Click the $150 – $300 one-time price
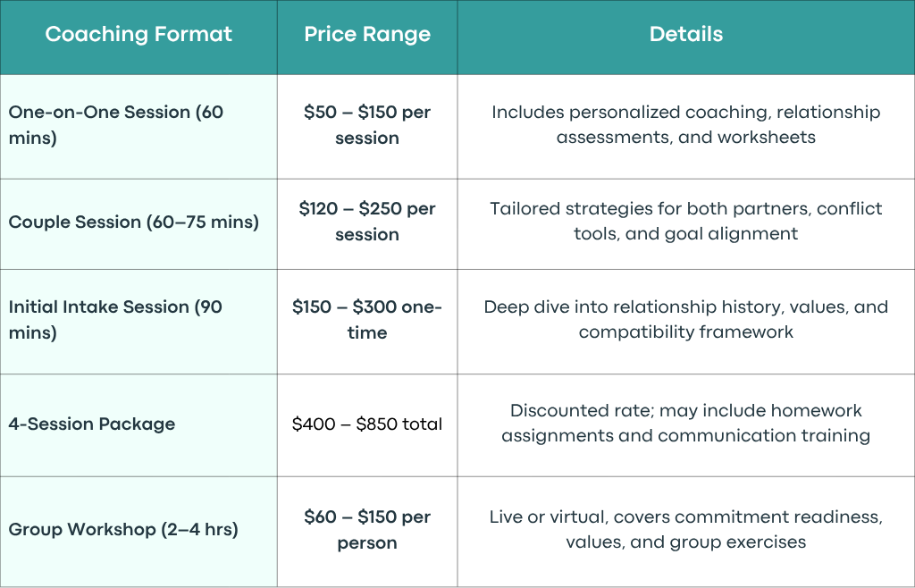915x588 pixels. coord(367,320)
